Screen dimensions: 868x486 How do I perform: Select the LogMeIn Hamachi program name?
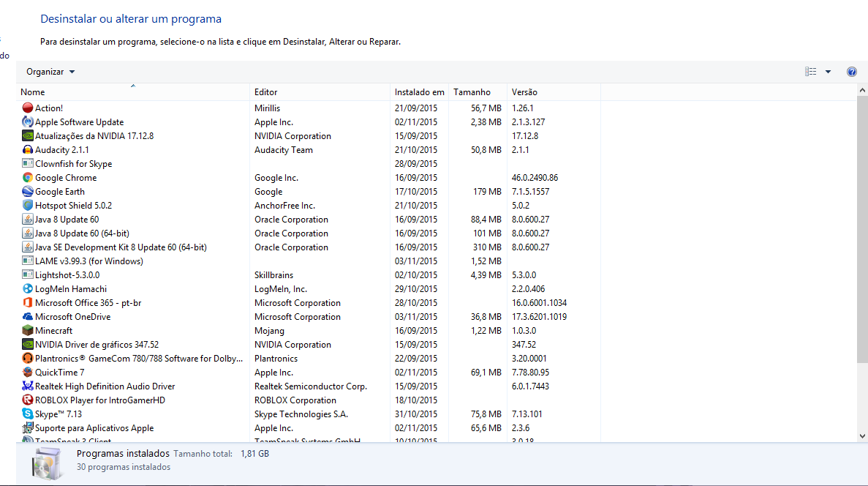point(71,288)
